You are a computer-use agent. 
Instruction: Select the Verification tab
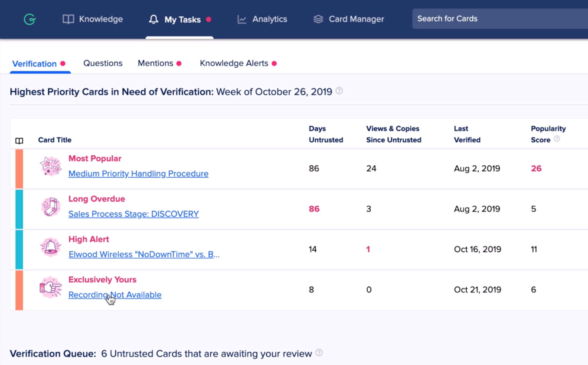pyautogui.click(x=35, y=64)
